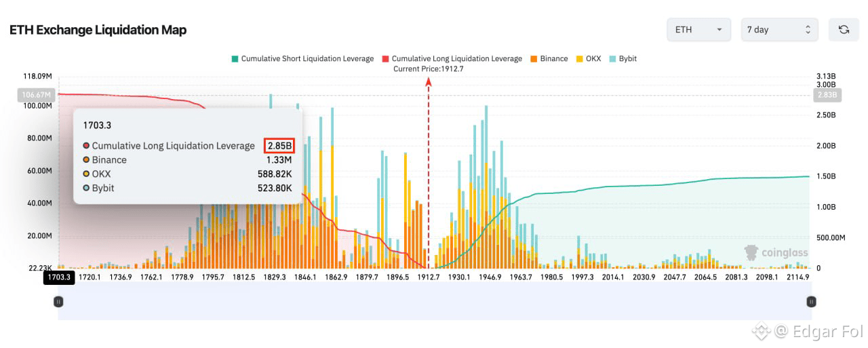The image size is (868, 348).
Task: Click the red long leverage legend swatch
Action: coord(385,59)
